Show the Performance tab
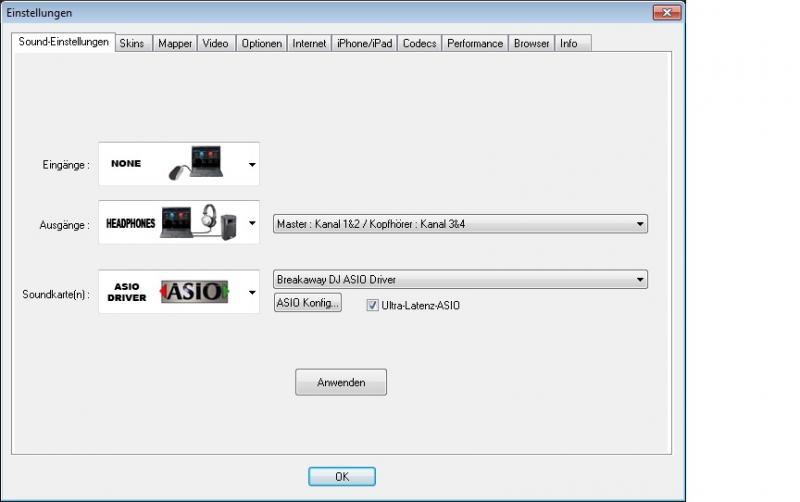 pos(474,44)
